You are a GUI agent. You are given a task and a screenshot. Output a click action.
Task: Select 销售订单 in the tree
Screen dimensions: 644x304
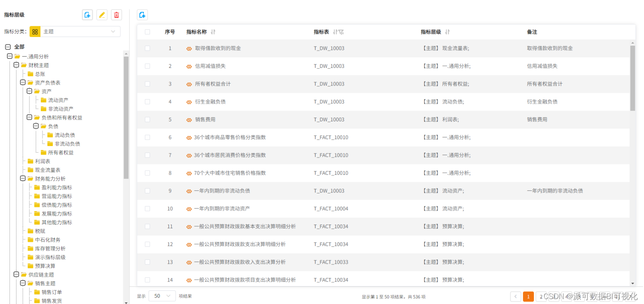pyautogui.click(x=52, y=292)
